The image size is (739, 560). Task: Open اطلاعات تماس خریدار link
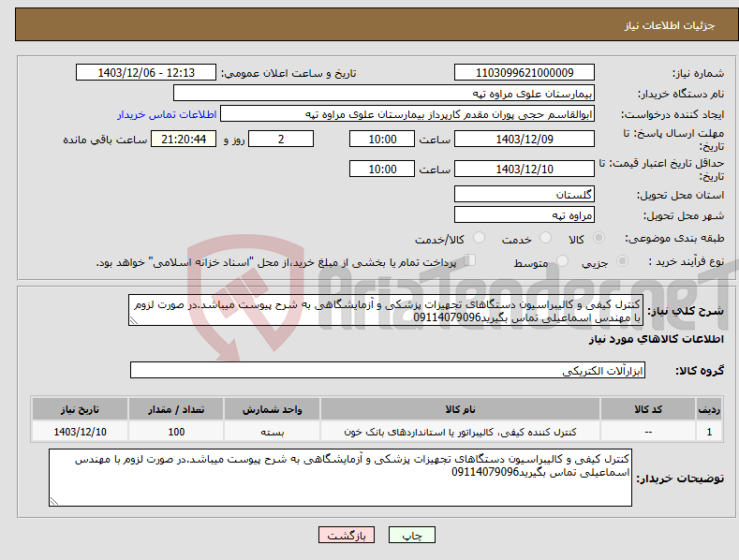pyautogui.click(x=167, y=114)
